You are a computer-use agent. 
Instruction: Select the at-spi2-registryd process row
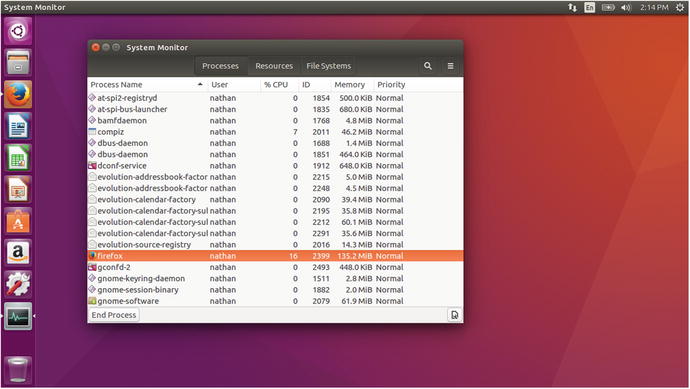pyautogui.click(x=275, y=98)
